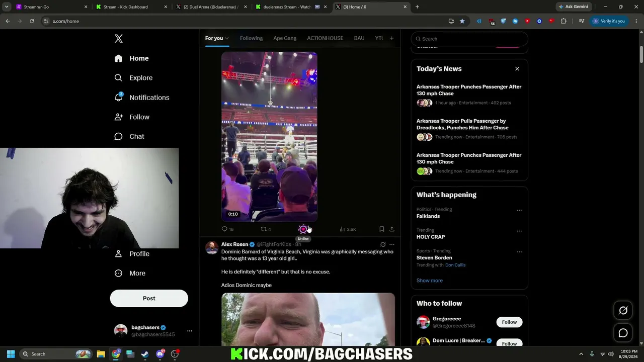The image size is (644, 362).
Task: Open Profile in the X sidebar
Action: [x=132, y=254]
